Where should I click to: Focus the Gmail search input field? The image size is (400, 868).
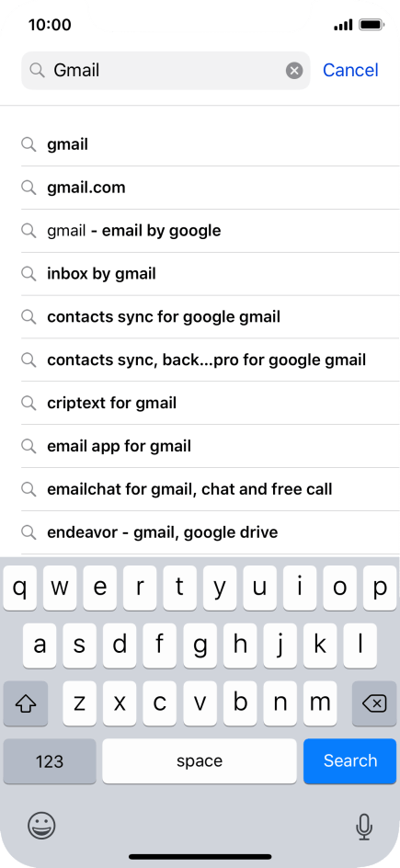166,70
